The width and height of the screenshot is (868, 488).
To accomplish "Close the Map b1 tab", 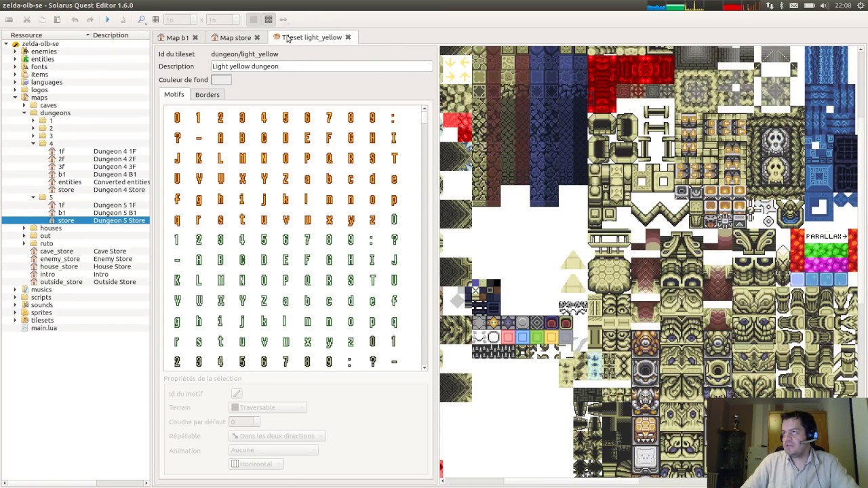I will (195, 37).
